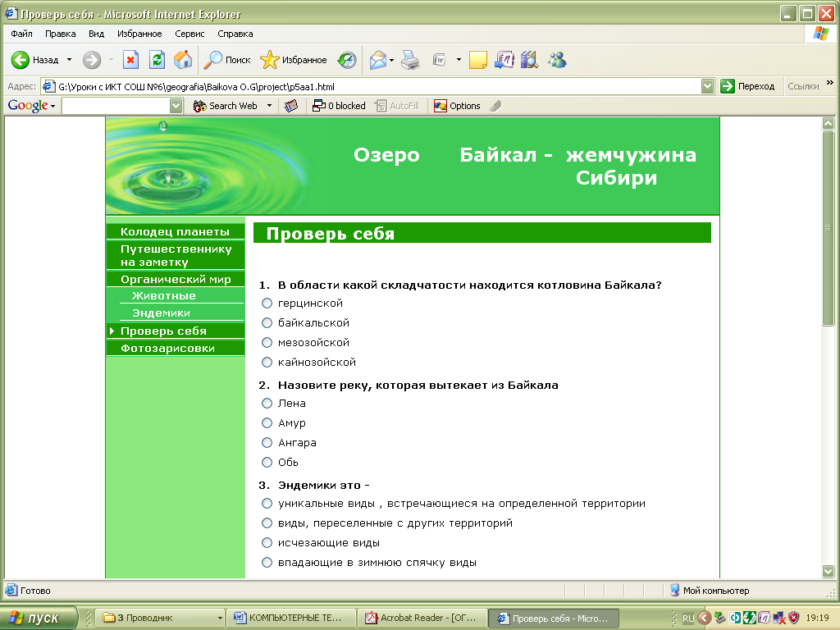The height and width of the screenshot is (630, 840).
Task: Open the Mail button dropdown arrow
Action: tap(391, 60)
